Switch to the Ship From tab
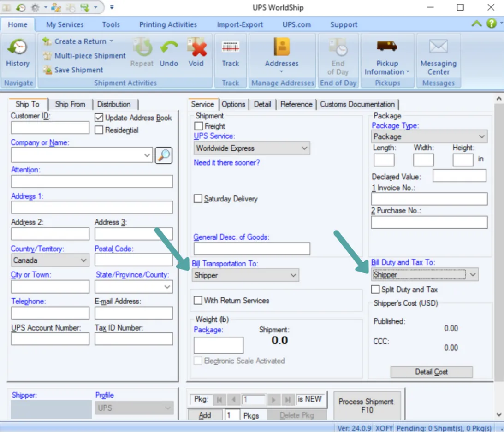 70,104
